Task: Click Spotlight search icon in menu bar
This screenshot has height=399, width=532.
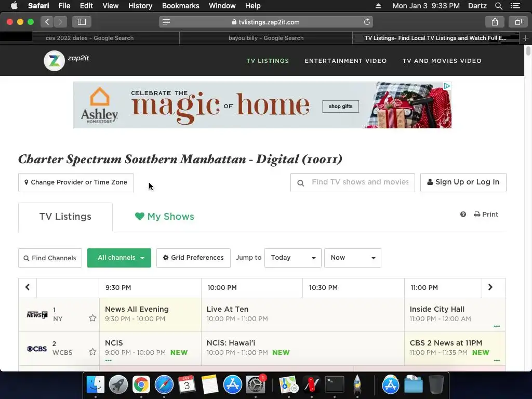Action: pos(498,6)
